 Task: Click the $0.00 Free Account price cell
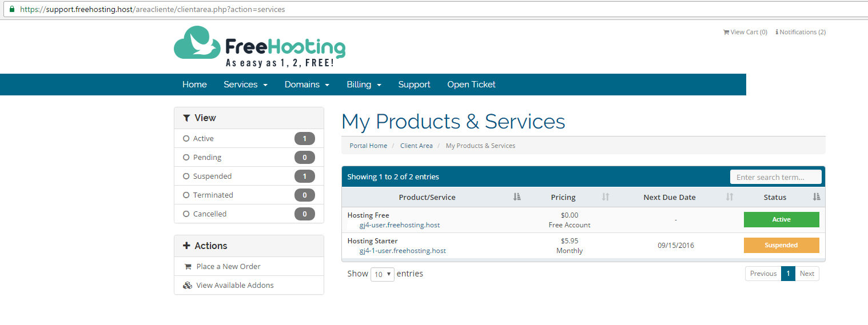coord(570,220)
